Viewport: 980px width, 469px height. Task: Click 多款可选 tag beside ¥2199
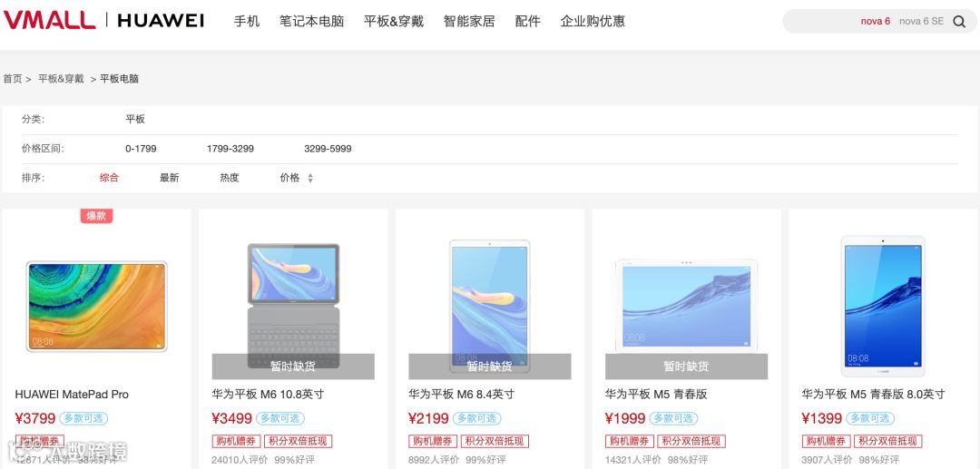coord(477,418)
